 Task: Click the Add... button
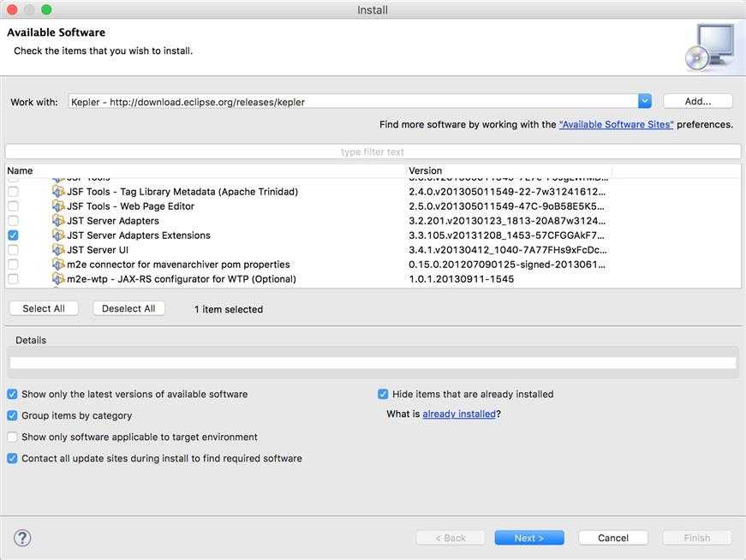coord(698,101)
